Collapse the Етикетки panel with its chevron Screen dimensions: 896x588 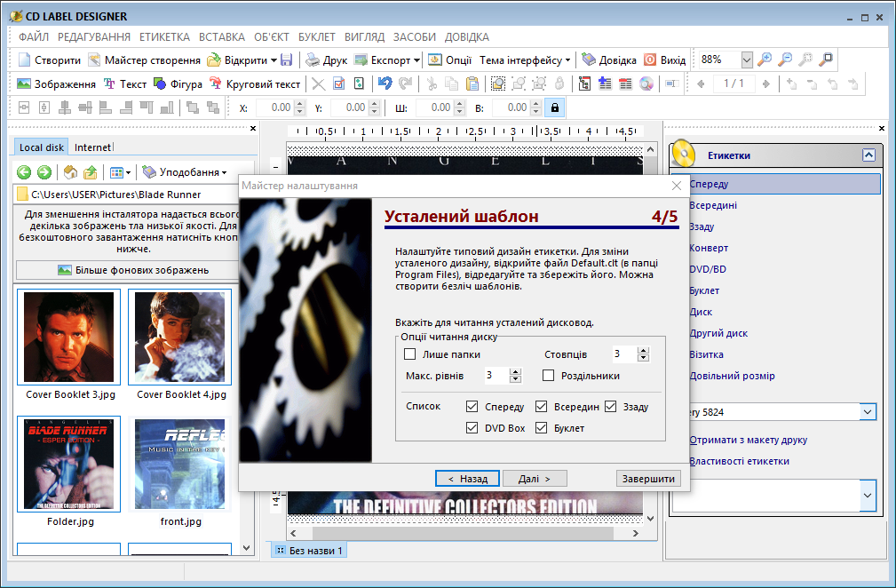(868, 155)
